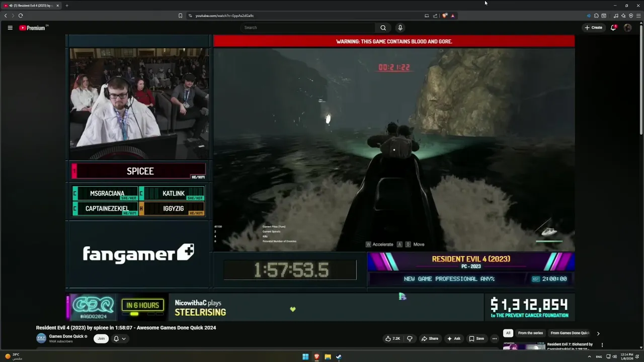Open the more actions ellipsis under the video

[x=495, y=338]
